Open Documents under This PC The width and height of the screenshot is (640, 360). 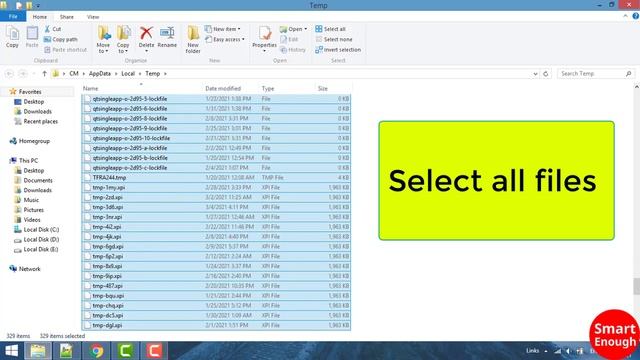38,180
